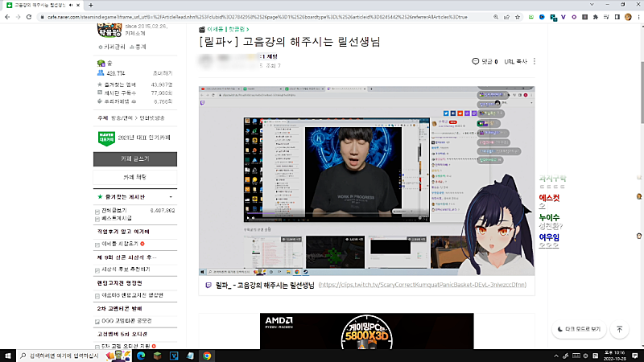Open the media control playlist icon
This screenshot has width=644, height=362.
tap(606, 17)
